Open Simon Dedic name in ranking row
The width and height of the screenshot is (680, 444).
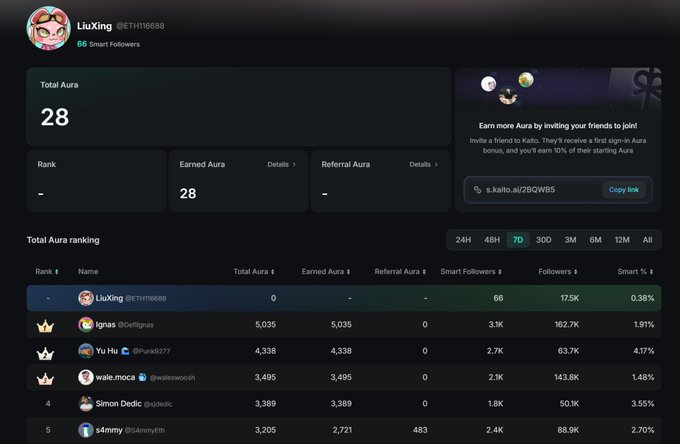(x=118, y=404)
